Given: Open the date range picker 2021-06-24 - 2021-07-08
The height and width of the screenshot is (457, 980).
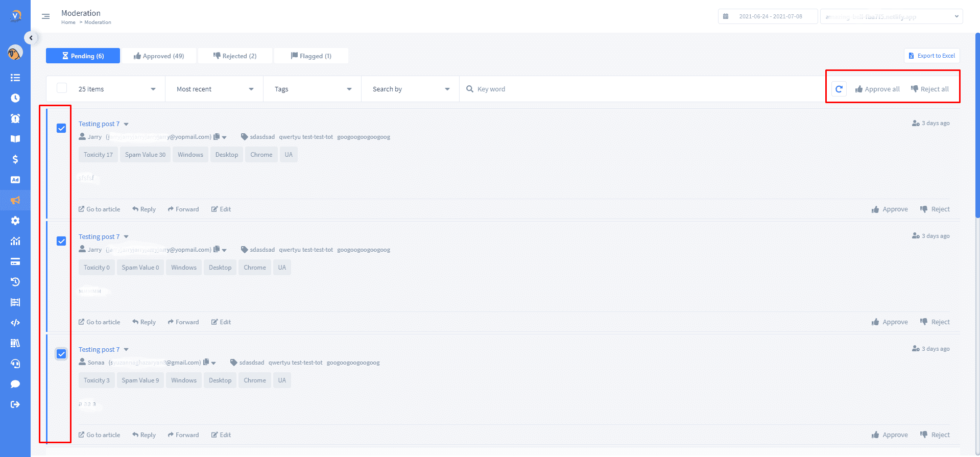Looking at the screenshot, I should (x=768, y=16).
